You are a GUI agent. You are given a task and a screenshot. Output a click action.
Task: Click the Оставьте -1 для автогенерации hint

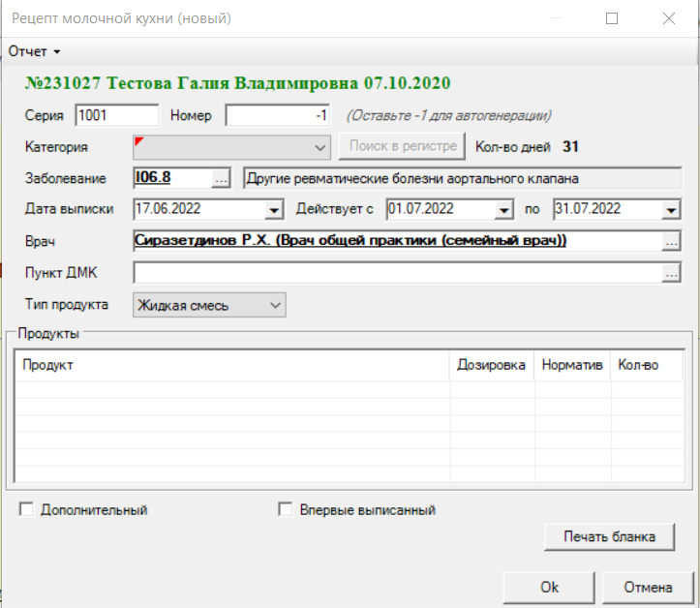pos(449,115)
